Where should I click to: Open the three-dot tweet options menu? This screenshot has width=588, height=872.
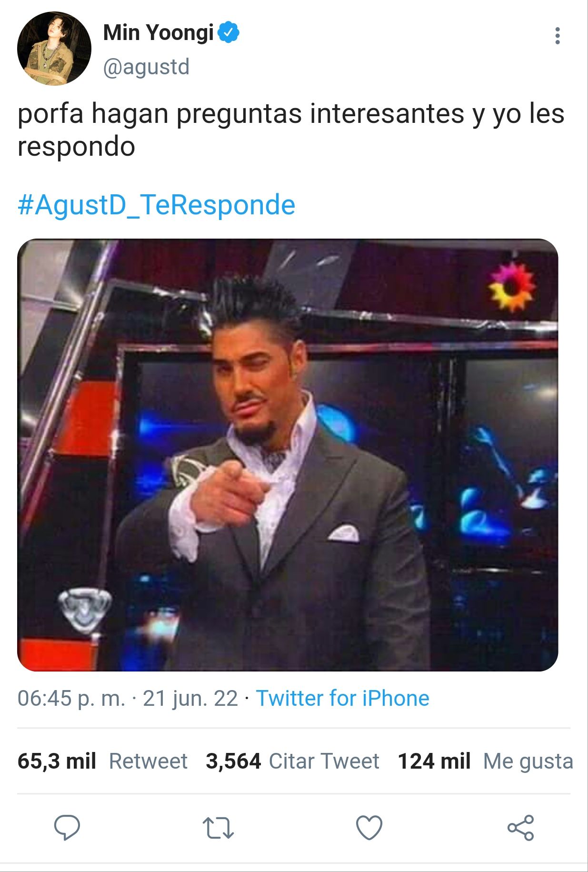pyautogui.click(x=557, y=36)
